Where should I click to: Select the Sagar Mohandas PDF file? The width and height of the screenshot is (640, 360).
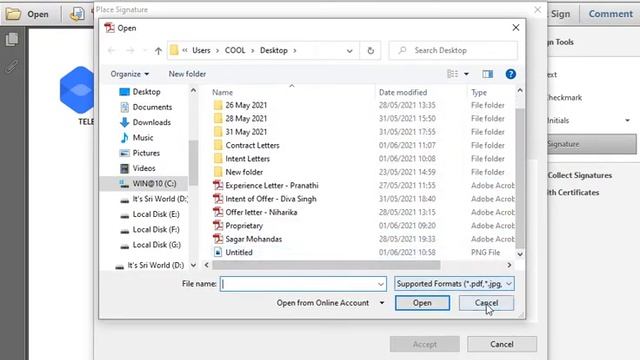(253, 239)
